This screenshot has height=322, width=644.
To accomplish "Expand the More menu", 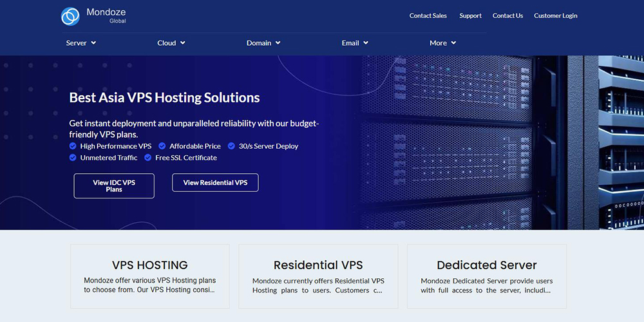I will 443,43.
